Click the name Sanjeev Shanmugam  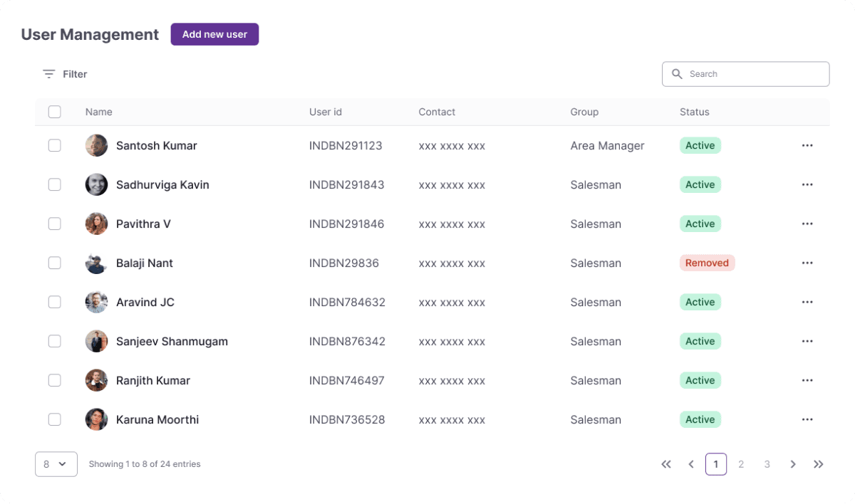click(x=172, y=341)
